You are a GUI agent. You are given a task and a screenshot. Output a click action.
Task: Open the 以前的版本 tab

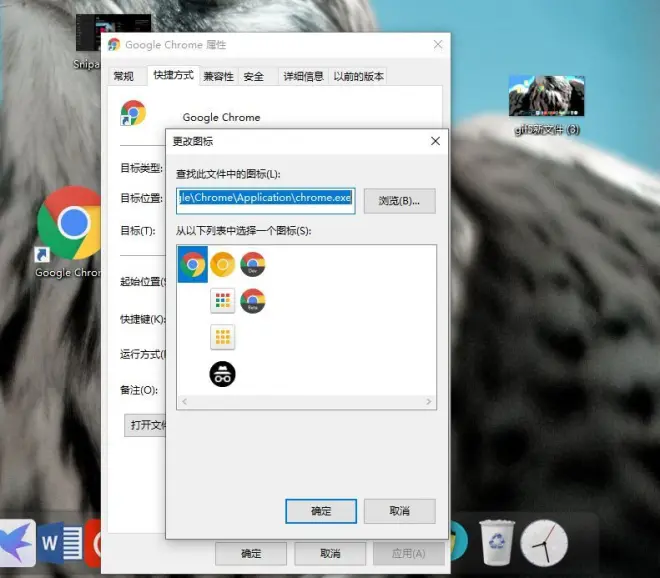click(x=358, y=77)
